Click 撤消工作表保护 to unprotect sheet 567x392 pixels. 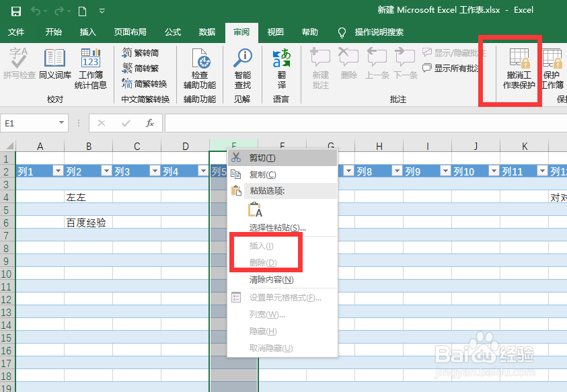tap(518, 67)
